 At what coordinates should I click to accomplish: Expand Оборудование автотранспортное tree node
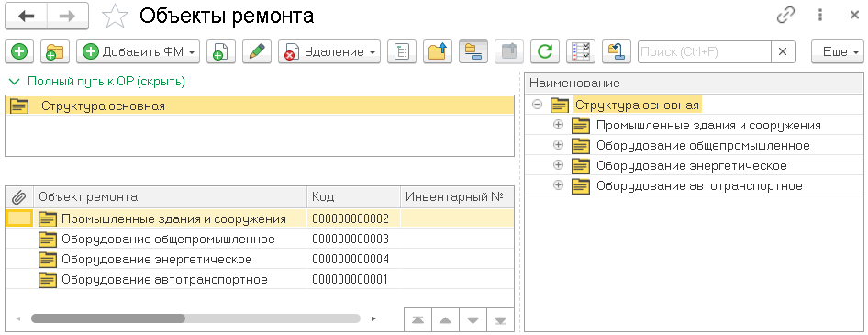[x=558, y=185]
